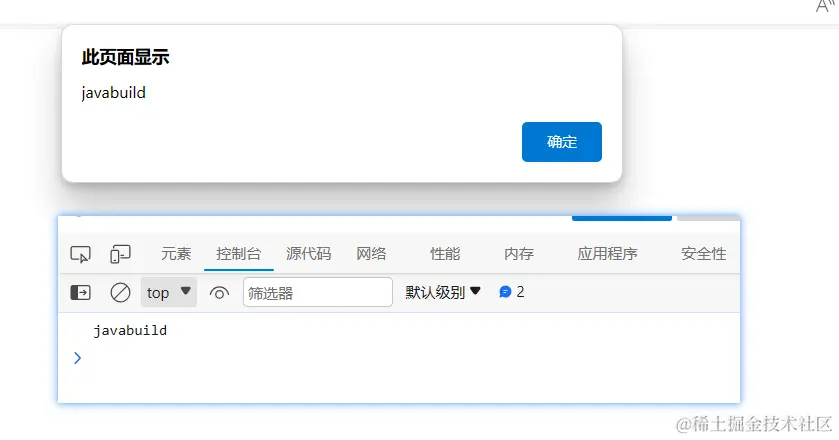Open the top context dropdown
The width and height of the screenshot is (839, 440).
169,292
